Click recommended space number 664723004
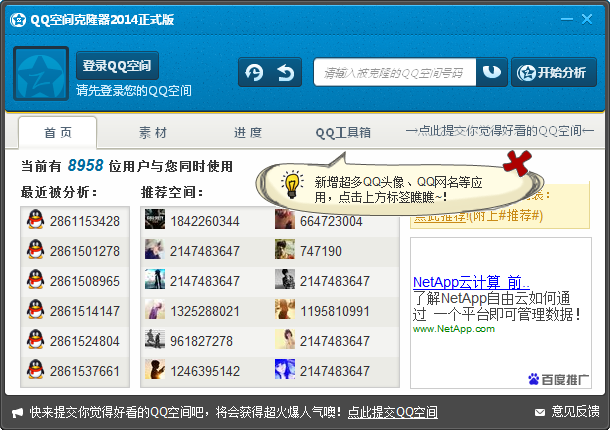 pyautogui.click(x=331, y=221)
